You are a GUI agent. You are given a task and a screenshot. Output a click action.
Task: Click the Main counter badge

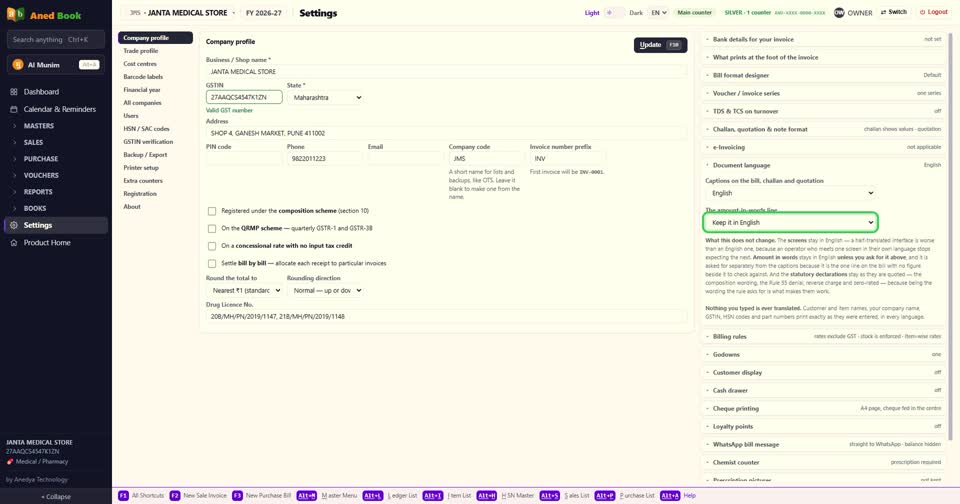point(694,12)
